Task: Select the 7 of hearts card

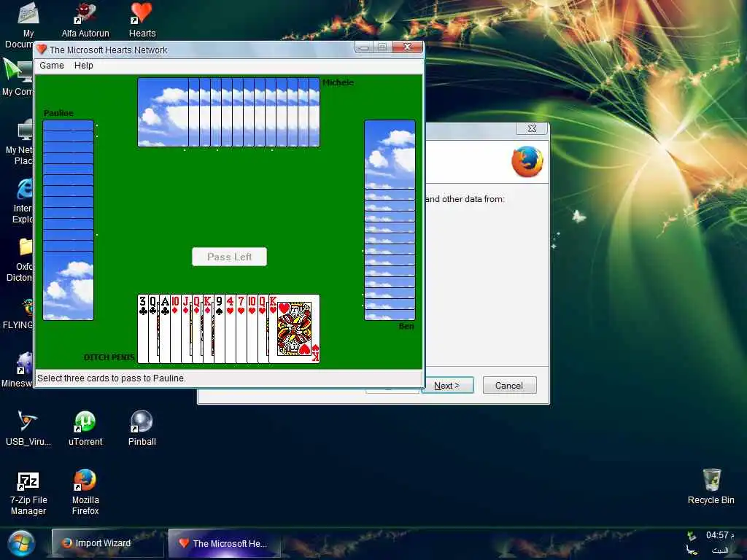Action: pyautogui.click(x=241, y=329)
